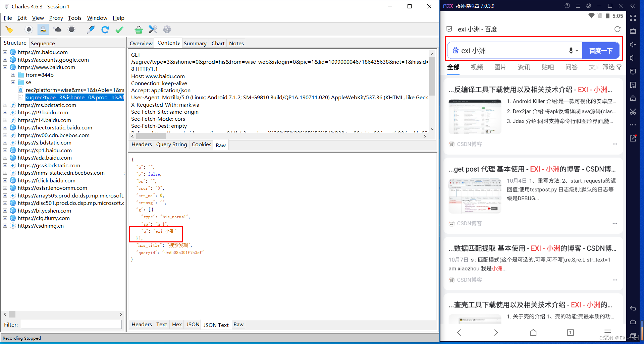Click the 百度一下 search button
The image size is (644, 344).
pyautogui.click(x=600, y=51)
